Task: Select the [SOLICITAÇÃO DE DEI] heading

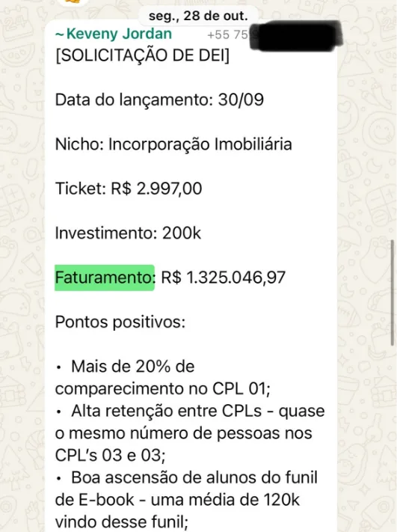Action: coord(142,55)
